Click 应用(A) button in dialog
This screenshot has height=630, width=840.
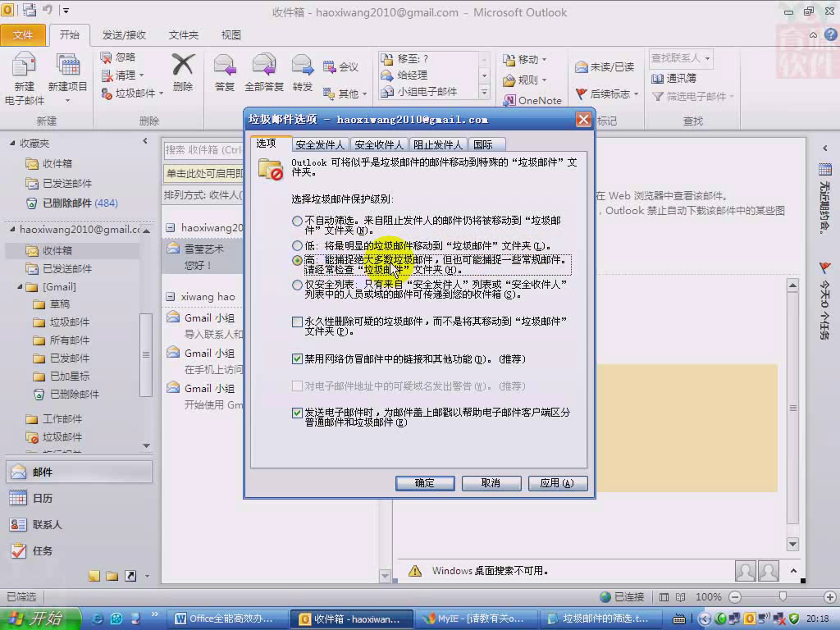557,483
